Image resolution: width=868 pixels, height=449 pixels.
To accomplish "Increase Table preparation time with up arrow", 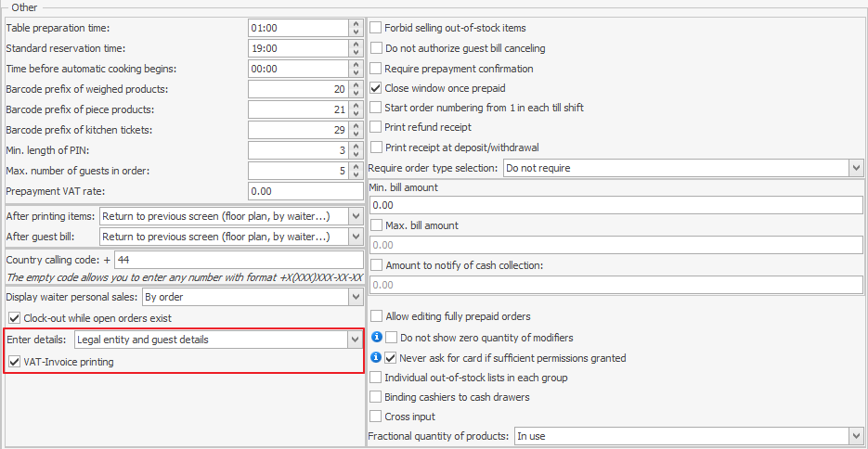I will pyautogui.click(x=356, y=24).
